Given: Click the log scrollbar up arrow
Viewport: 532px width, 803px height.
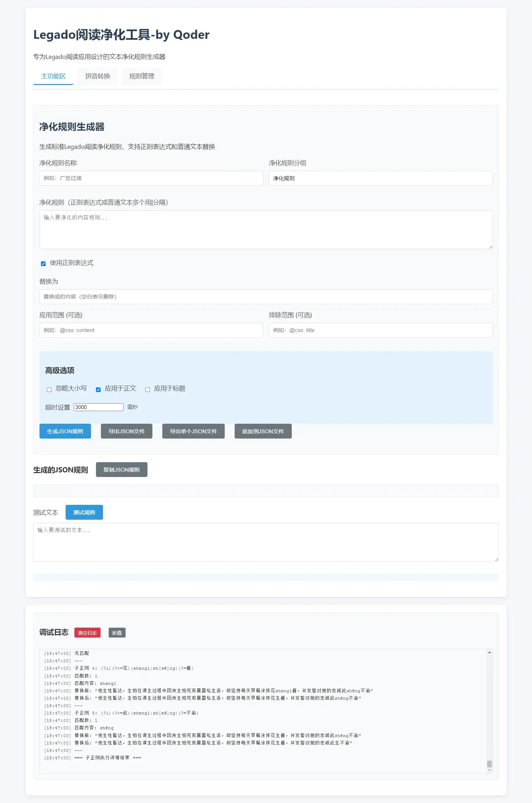Looking at the screenshot, I should click(x=489, y=652).
